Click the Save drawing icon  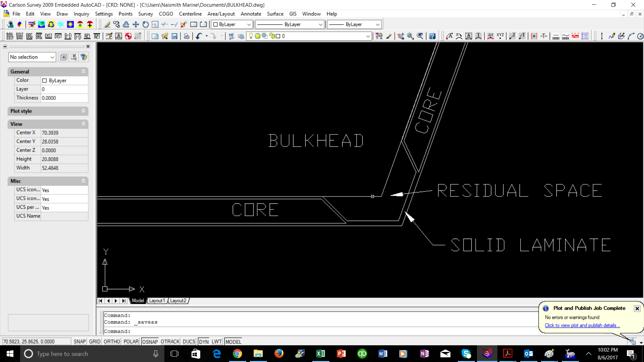[174, 36]
